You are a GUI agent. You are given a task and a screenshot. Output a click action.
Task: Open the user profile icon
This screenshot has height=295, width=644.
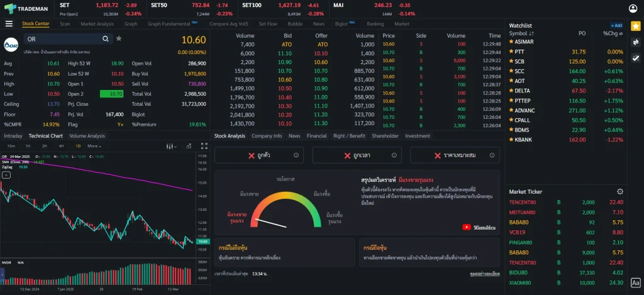[633, 8]
